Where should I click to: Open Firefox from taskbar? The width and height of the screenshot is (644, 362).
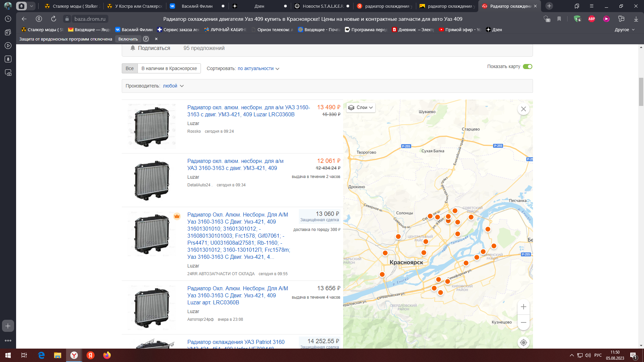tap(107, 355)
